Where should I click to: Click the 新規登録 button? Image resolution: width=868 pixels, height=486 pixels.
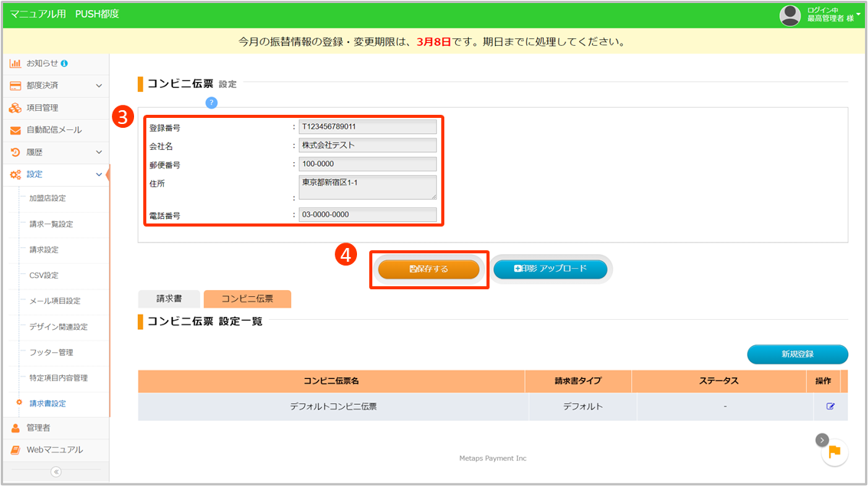[797, 354]
